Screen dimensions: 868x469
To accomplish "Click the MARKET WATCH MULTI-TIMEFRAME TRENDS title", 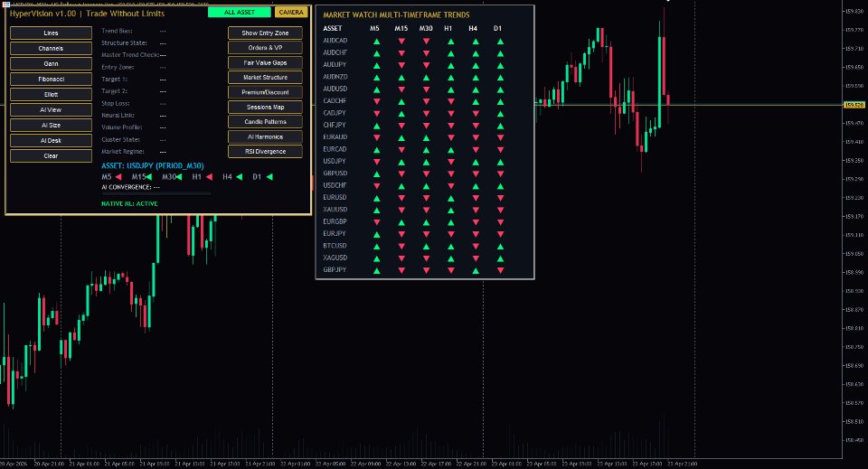I will 396,15.
